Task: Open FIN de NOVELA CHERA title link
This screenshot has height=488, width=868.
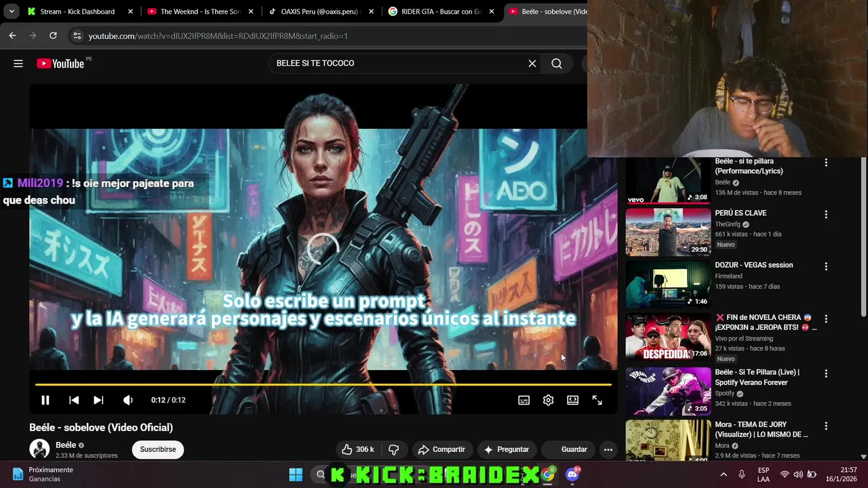Action: click(x=766, y=323)
